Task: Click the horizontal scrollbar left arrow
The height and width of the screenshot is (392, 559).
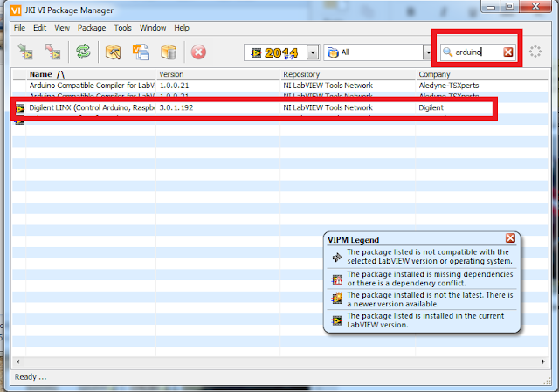Action: pyautogui.click(x=17, y=361)
